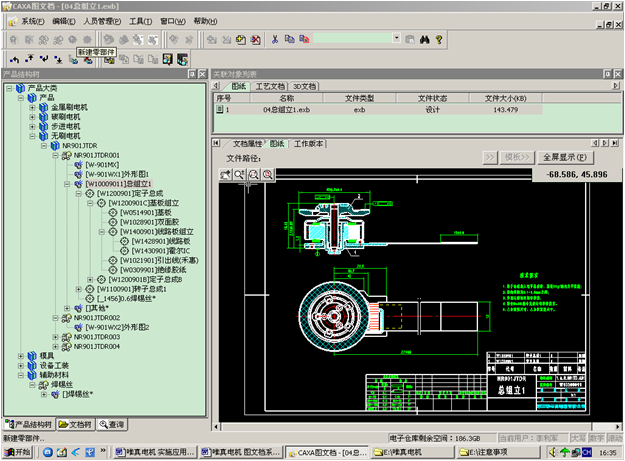Click the 全屏显示 button

pos(567,157)
